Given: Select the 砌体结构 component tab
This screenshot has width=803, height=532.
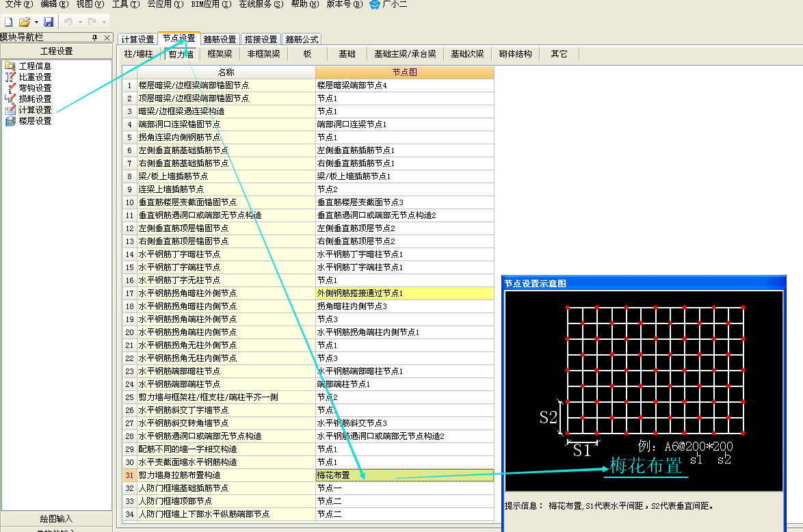Looking at the screenshot, I should 515,54.
